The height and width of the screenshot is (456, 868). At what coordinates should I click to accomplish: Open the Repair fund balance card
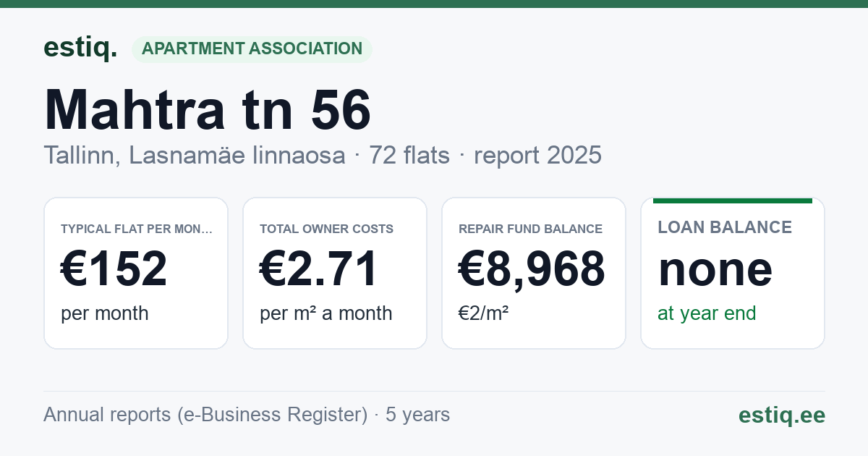534,273
